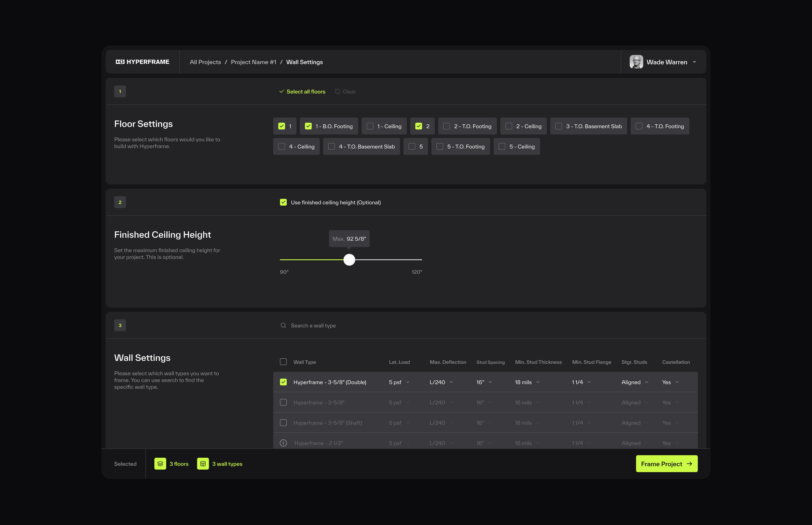
Task: Uncheck Hyperframe - 3-5/8" (Double) wall type
Action: tap(283, 382)
